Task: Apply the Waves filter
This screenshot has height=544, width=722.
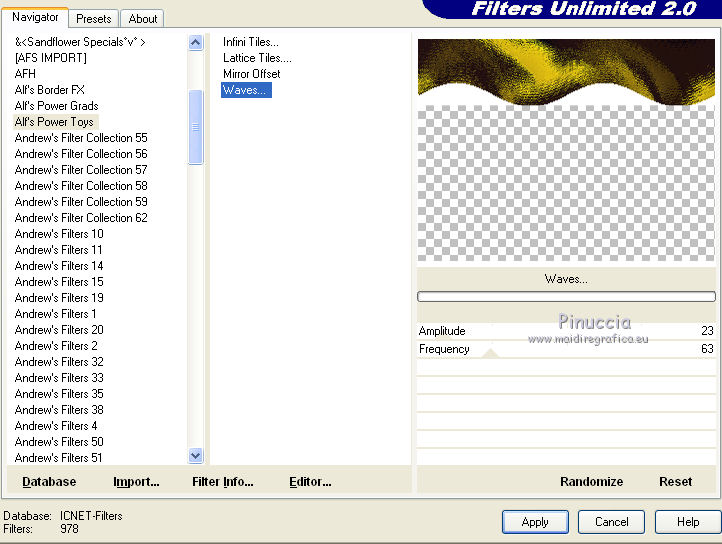Action: click(x=535, y=522)
